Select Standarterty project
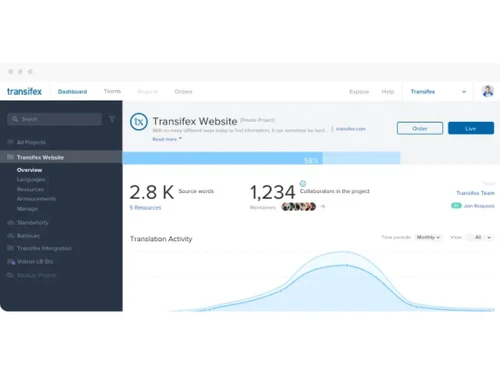Image resolution: width=500 pixels, height=375 pixels. 33,222
